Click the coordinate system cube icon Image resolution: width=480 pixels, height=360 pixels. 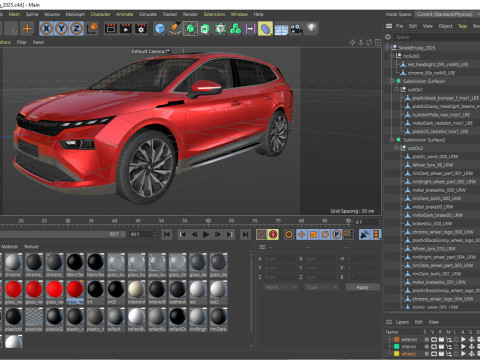pos(92,29)
